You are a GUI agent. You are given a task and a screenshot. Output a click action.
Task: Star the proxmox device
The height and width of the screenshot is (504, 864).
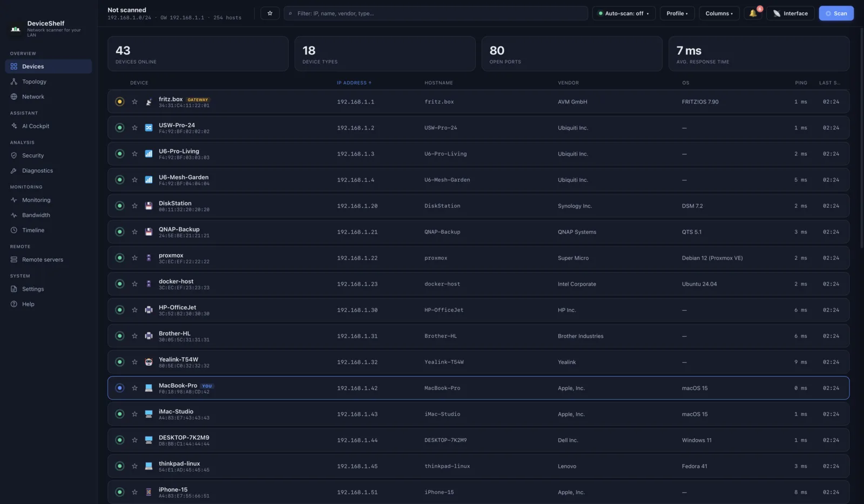pos(134,258)
